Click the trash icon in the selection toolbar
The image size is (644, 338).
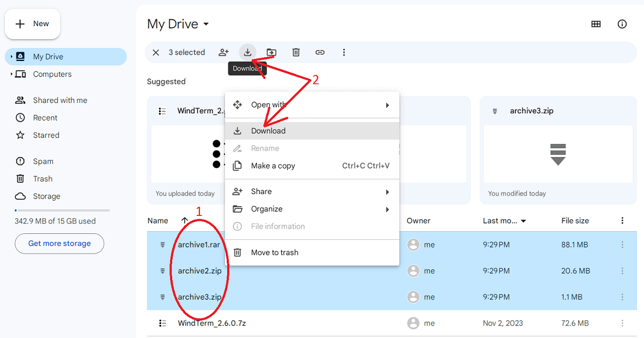click(x=296, y=52)
